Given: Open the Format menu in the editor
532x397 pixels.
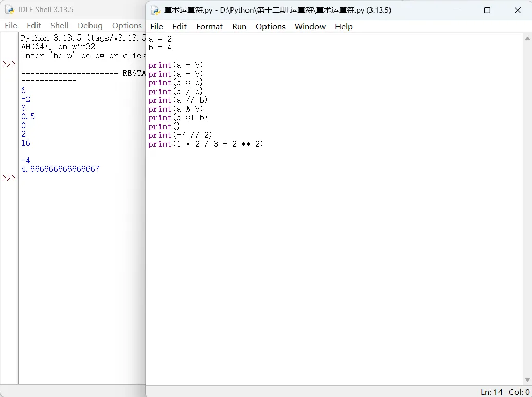Looking at the screenshot, I should coord(209,26).
